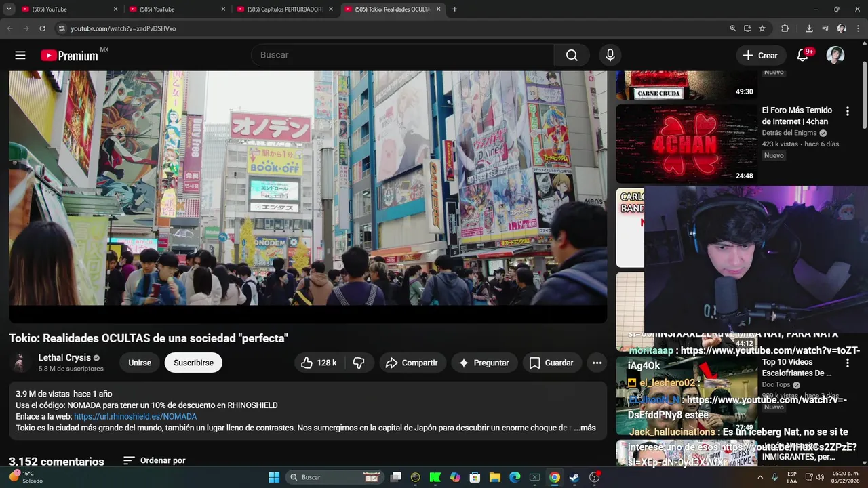Open Lethal Crysis channel name
The image size is (868, 488).
pos(64,358)
